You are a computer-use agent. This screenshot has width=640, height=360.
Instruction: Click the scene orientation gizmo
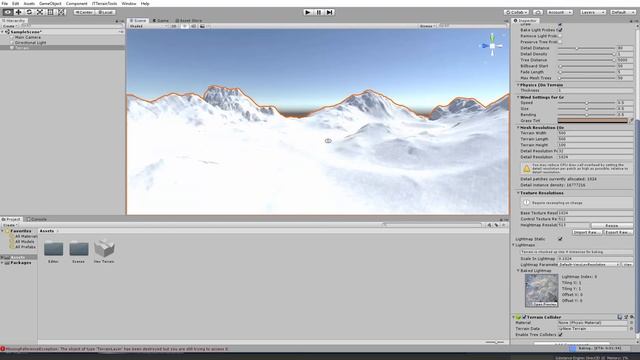[x=492, y=46]
